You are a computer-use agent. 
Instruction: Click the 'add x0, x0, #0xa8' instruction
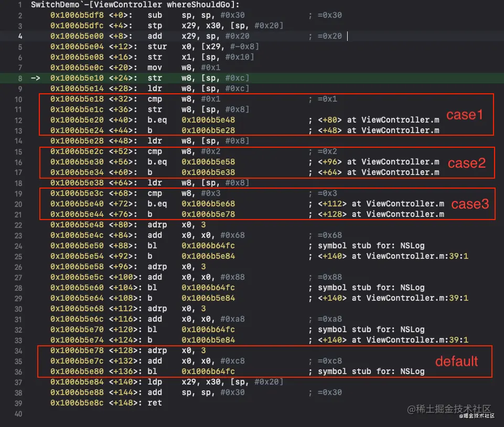tap(196, 319)
